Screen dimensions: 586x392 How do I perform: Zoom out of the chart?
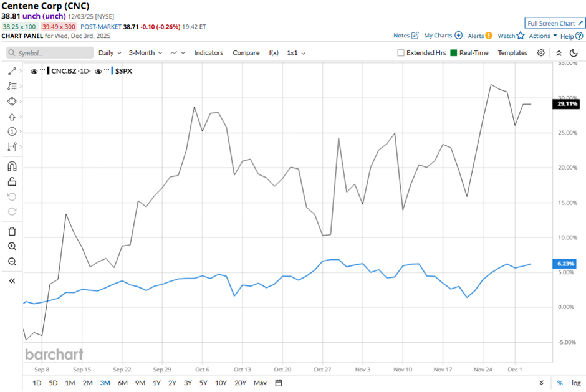[12, 262]
